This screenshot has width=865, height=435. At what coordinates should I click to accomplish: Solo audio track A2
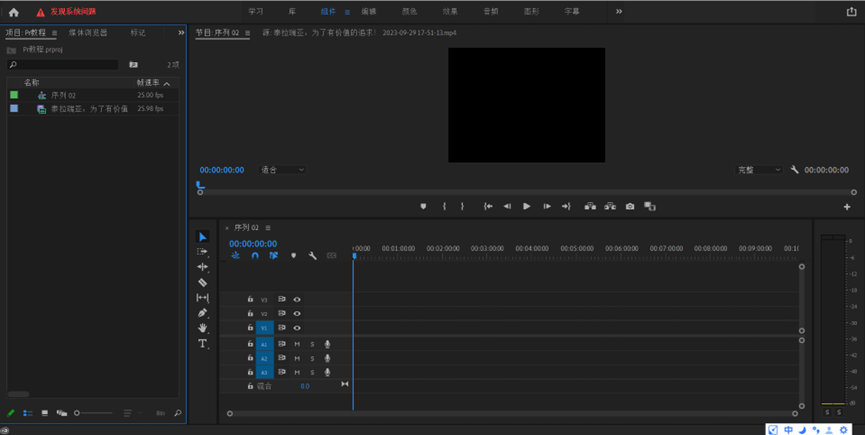click(312, 358)
